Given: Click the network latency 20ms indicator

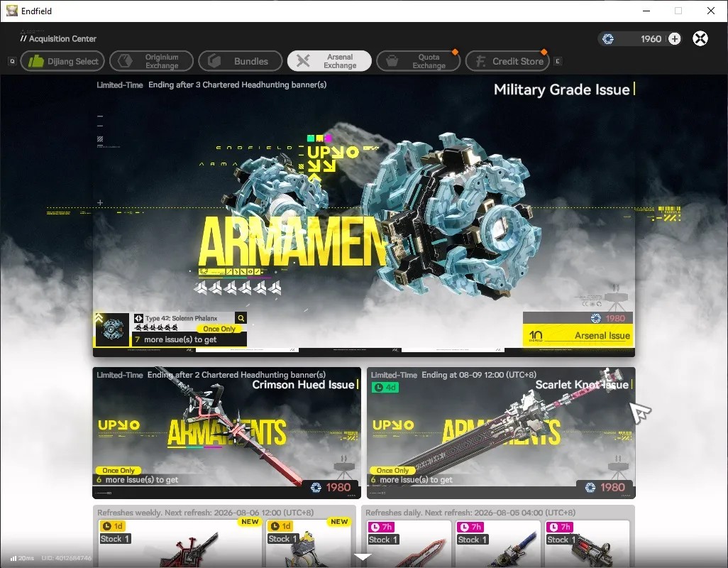Looking at the screenshot, I should pyautogui.click(x=22, y=558).
